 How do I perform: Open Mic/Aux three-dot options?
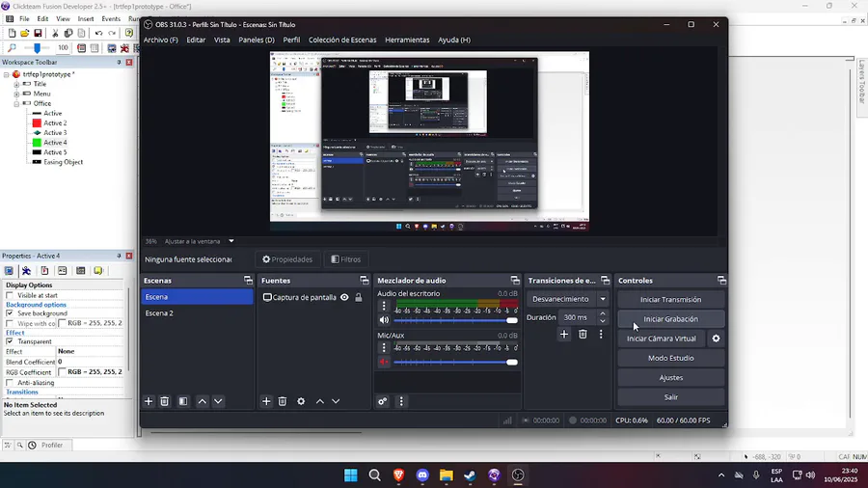pos(384,347)
